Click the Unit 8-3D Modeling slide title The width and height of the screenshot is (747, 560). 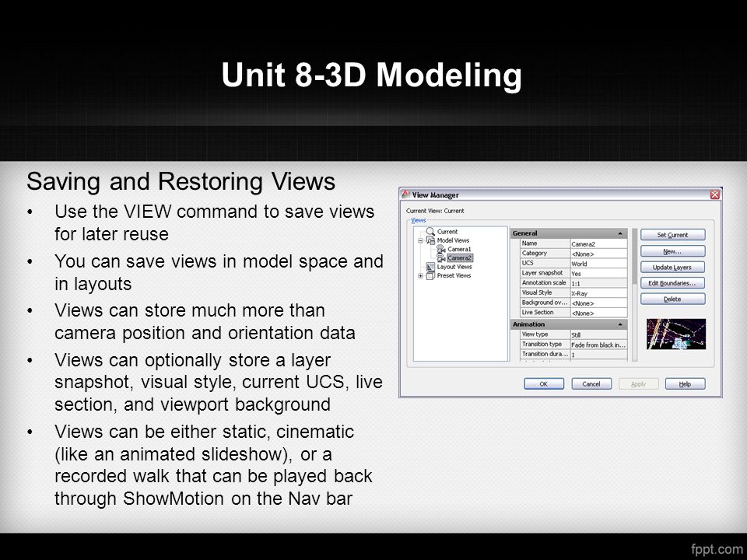coord(372,75)
